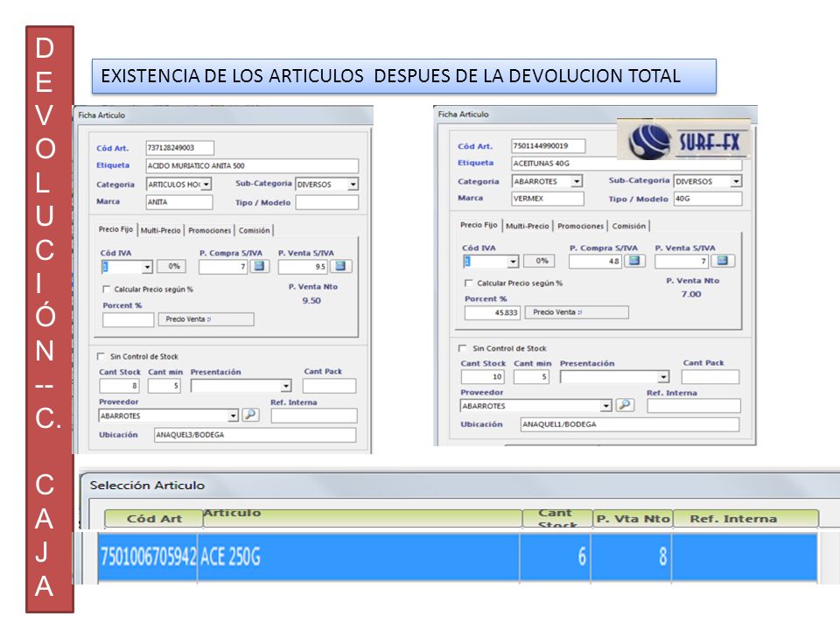Click calculator icon beside P. Compra in right Ficha
Image resolution: width=840 pixels, height=630 pixels.
[634, 261]
